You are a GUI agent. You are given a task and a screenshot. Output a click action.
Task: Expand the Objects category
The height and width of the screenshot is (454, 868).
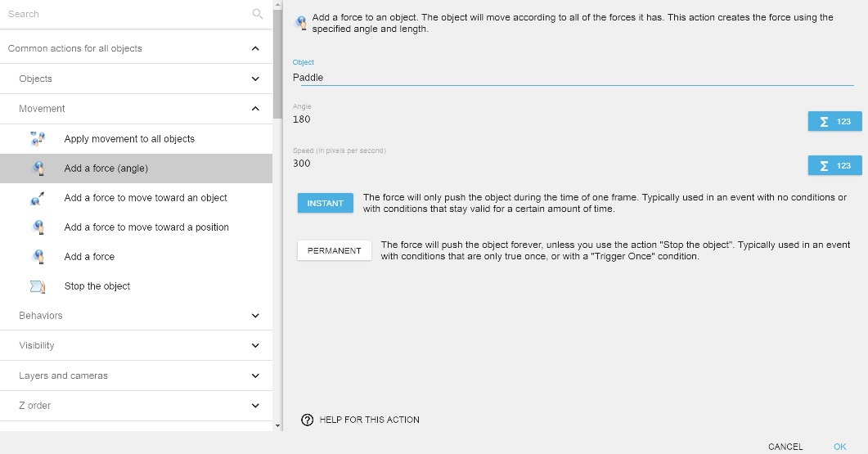(255, 79)
